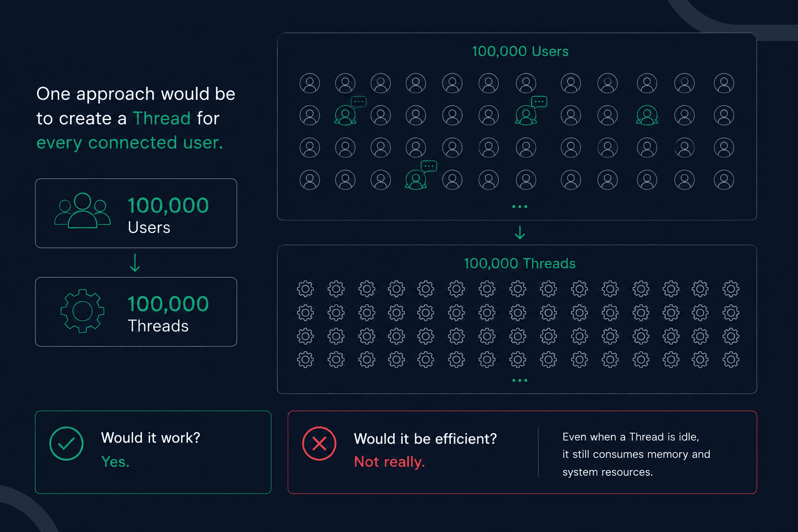Click the highlighted green user in the bottom row
The width and height of the screenshot is (798, 532).
click(x=416, y=180)
